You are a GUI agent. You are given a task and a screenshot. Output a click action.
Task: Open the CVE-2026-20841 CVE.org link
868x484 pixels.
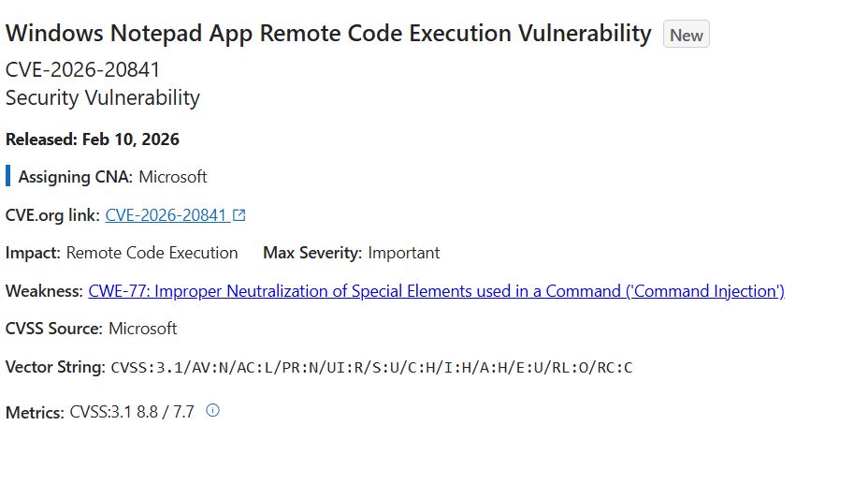pos(166,215)
